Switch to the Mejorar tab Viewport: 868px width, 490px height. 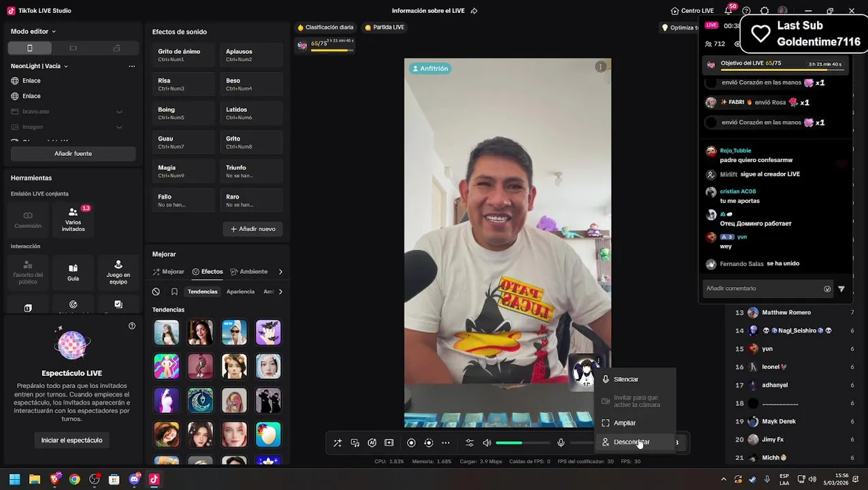pos(168,272)
